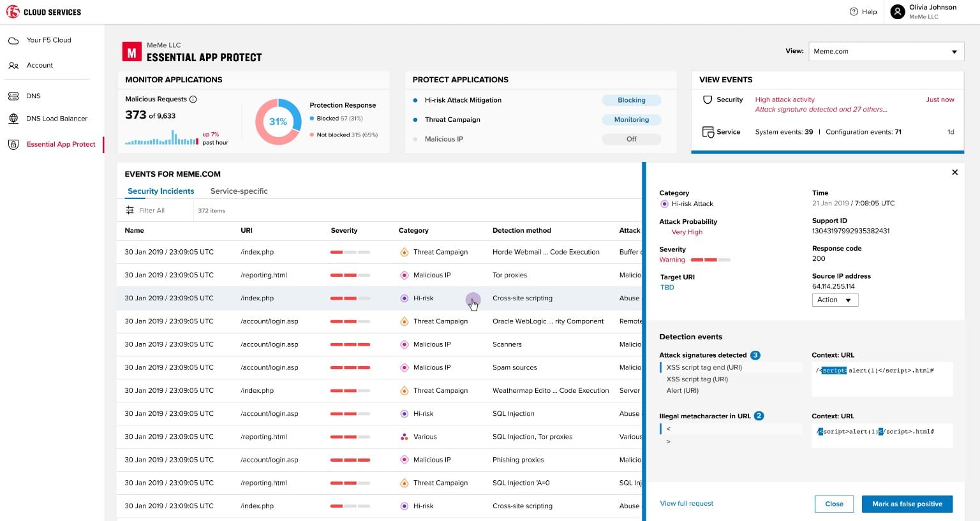Click the Blocked 57 (31%) legend item

pos(336,119)
